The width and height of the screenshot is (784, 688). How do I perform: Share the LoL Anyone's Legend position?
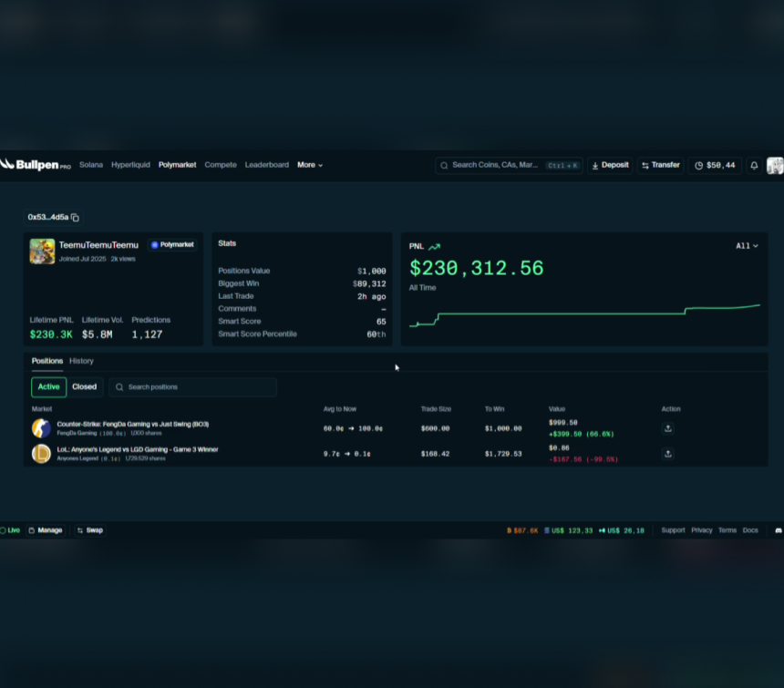tap(668, 454)
